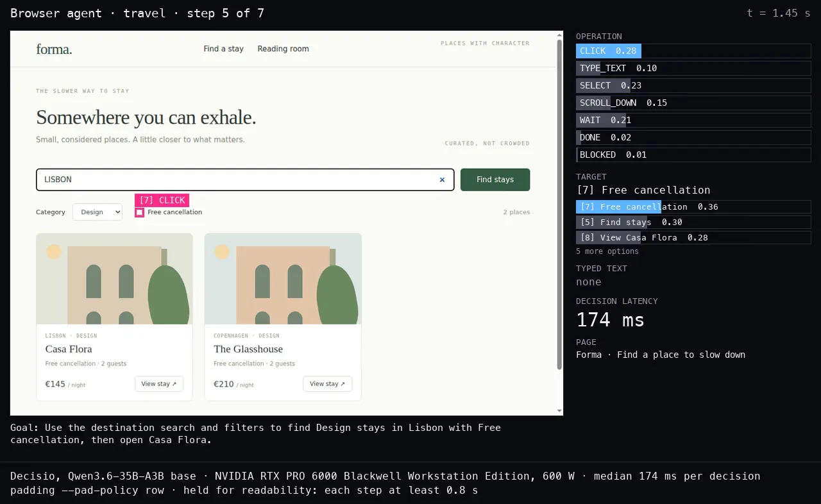This screenshot has width=821, height=504.
Task: Click the "2 places" result count
Action: pos(516,212)
